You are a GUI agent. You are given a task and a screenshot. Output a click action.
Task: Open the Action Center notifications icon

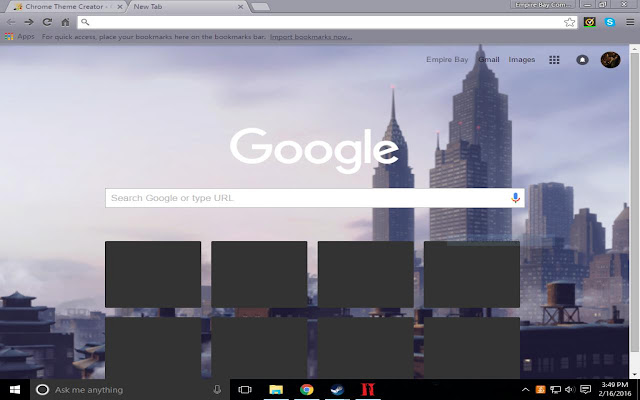point(585,390)
